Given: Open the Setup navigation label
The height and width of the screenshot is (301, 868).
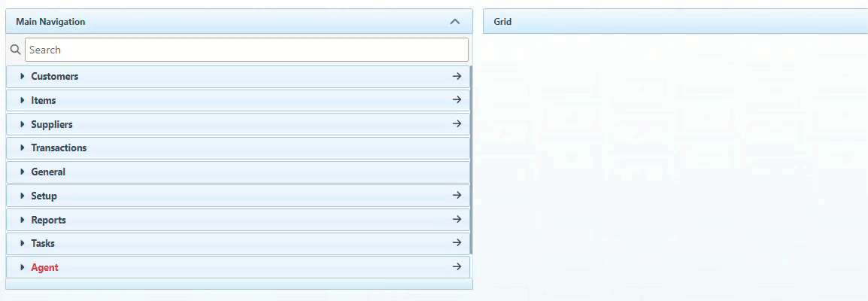Looking at the screenshot, I should 44,196.
